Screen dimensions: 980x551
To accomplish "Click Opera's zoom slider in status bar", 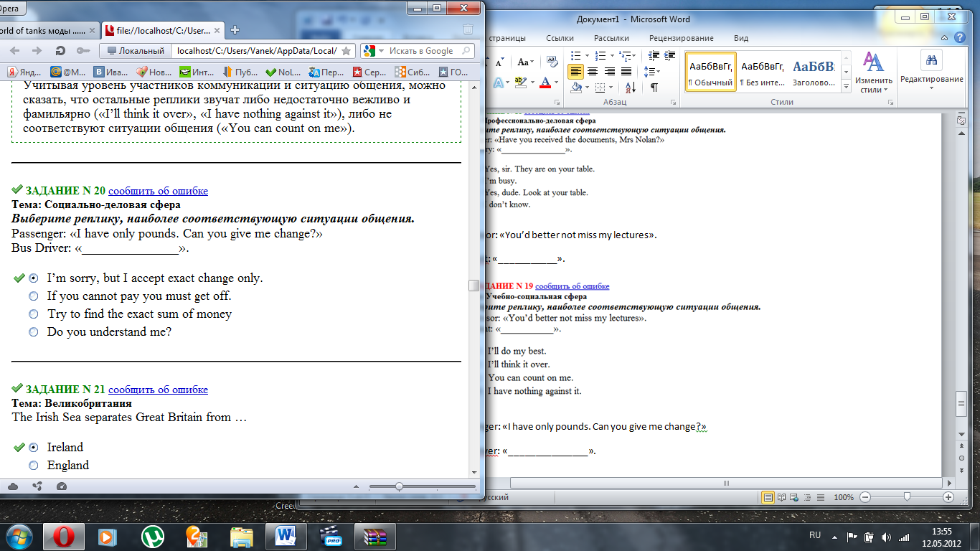I will (x=423, y=486).
